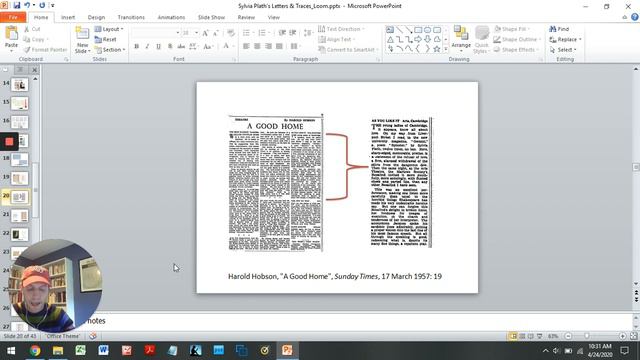
Task: Open the font name combo box
Action: pos(156,33)
